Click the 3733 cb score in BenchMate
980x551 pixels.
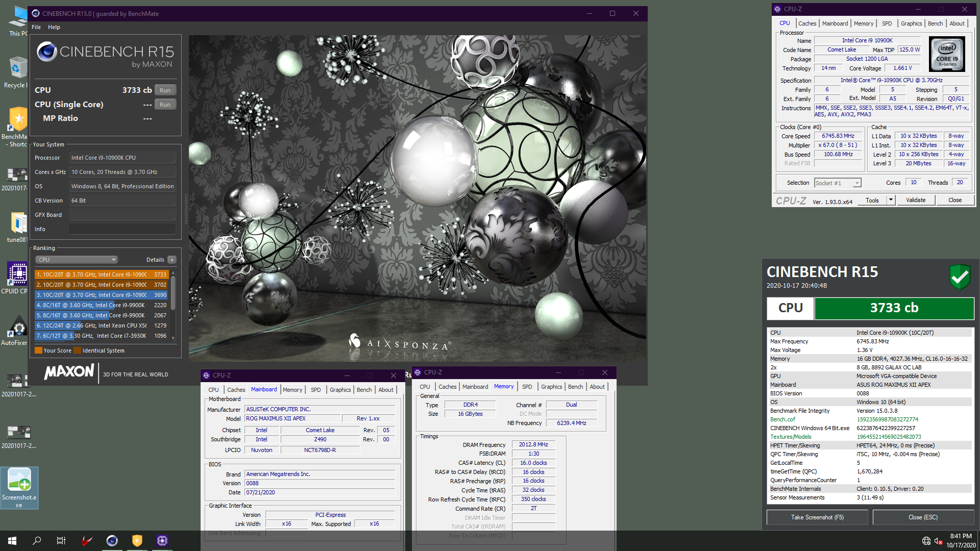894,308
